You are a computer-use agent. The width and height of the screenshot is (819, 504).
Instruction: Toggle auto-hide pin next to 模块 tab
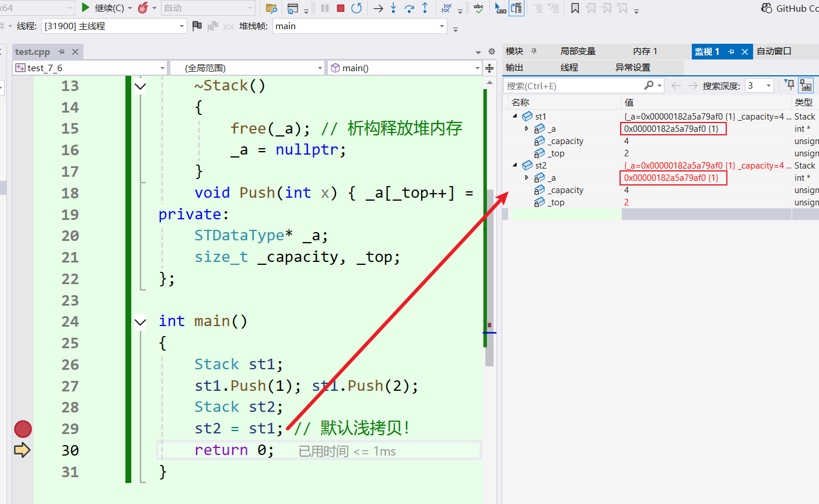coord(534,51)
